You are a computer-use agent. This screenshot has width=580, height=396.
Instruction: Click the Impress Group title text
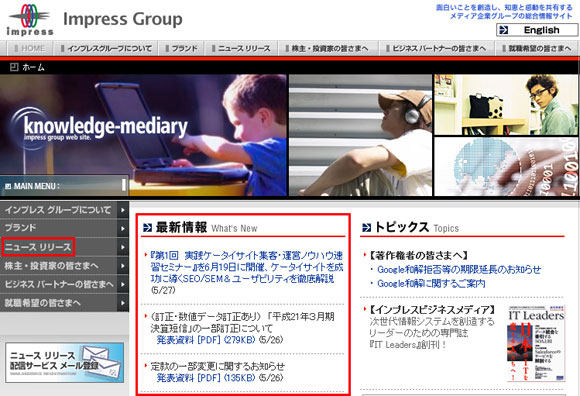(x=123, y=19)
